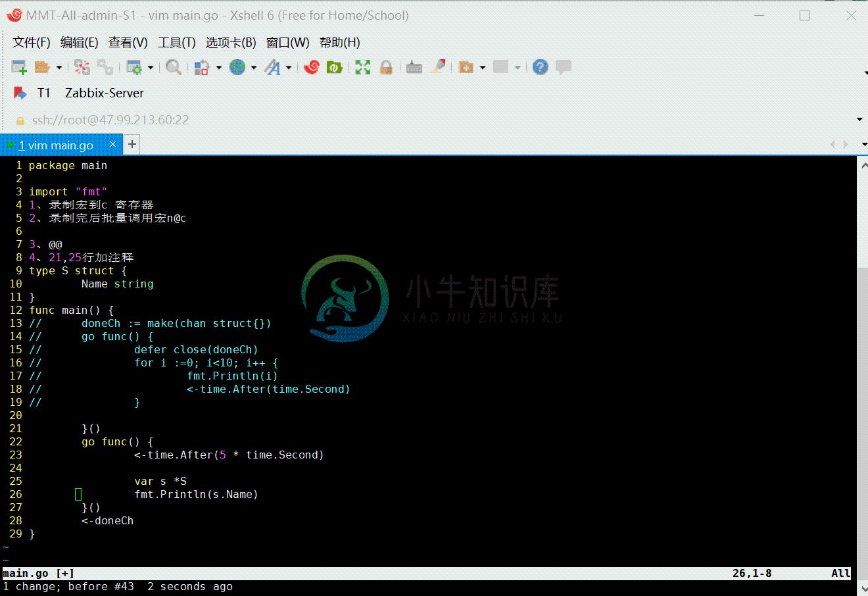
Task: Expand the Properties icon dropdown arrow
Action: 151,67
